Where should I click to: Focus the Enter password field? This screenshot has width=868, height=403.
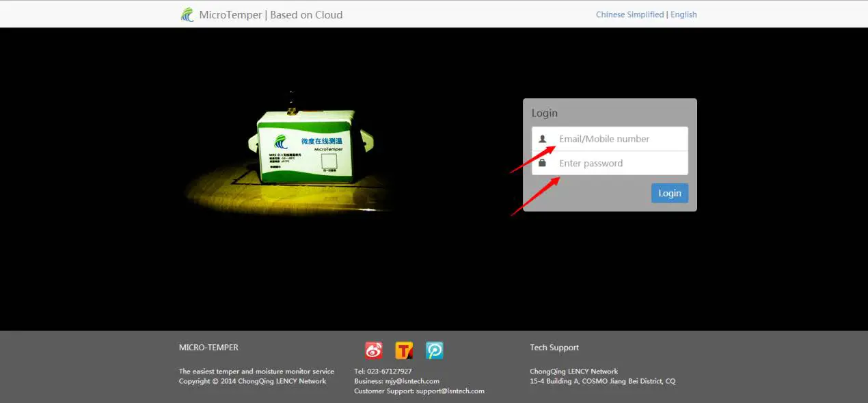[x=610, y=163]
